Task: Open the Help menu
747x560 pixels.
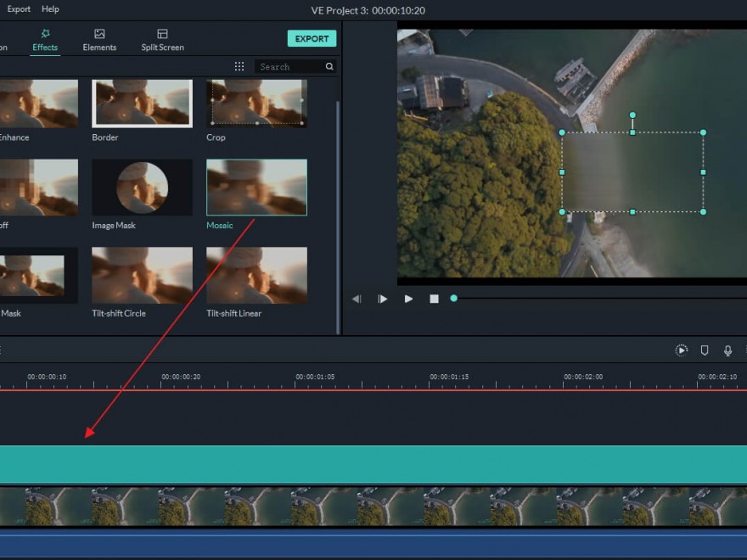Action: (x=50, y=9)
